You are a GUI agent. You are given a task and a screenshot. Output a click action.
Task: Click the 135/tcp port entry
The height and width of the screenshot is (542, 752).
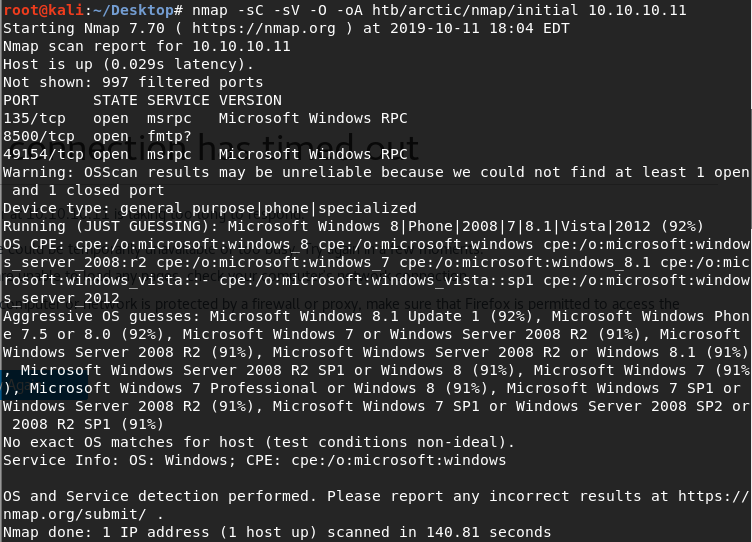pyautogui.click(x=34, y=118)
